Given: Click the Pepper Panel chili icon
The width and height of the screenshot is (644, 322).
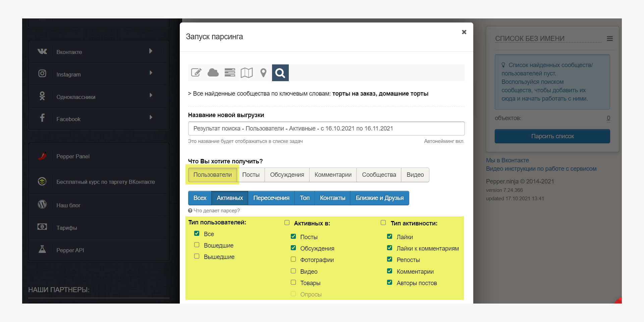Looking at the screenshot, I should [x=42, y=156].
